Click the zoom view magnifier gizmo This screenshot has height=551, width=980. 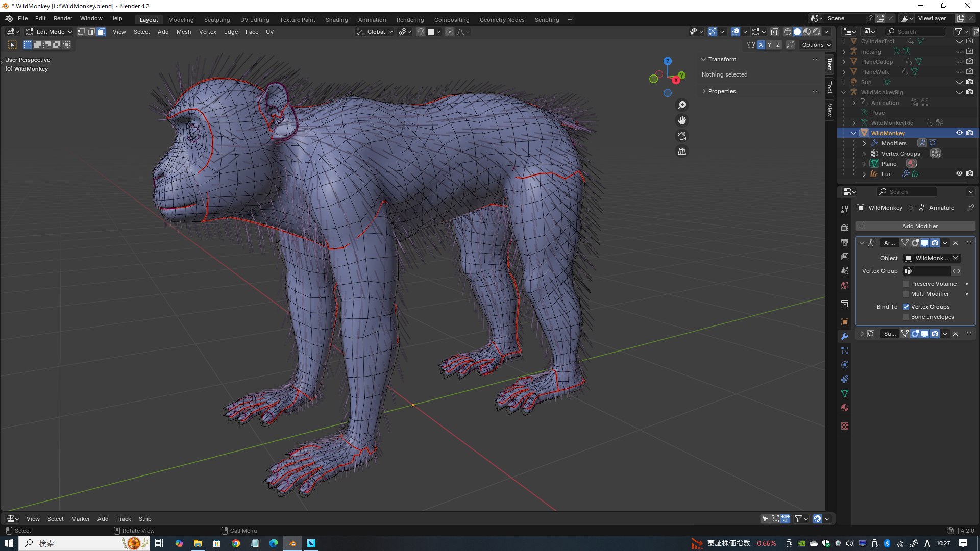682,105
